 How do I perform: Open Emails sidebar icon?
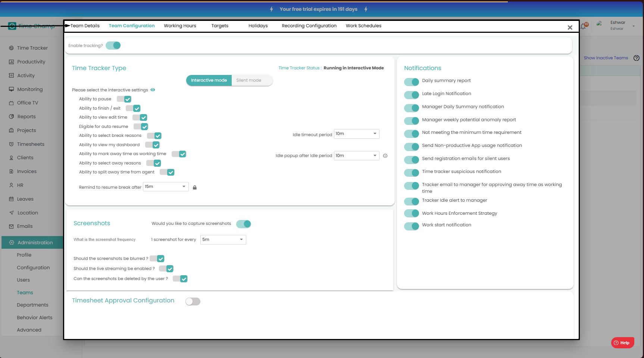coord(11,226)
